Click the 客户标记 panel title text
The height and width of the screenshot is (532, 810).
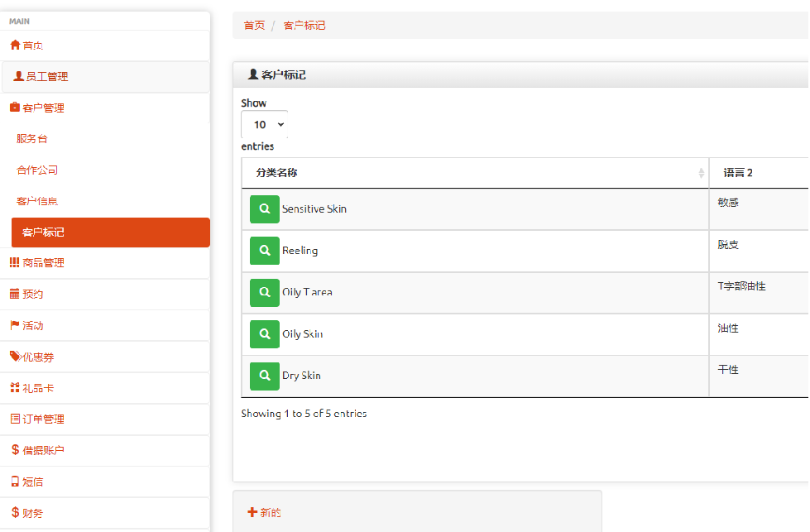284,75
